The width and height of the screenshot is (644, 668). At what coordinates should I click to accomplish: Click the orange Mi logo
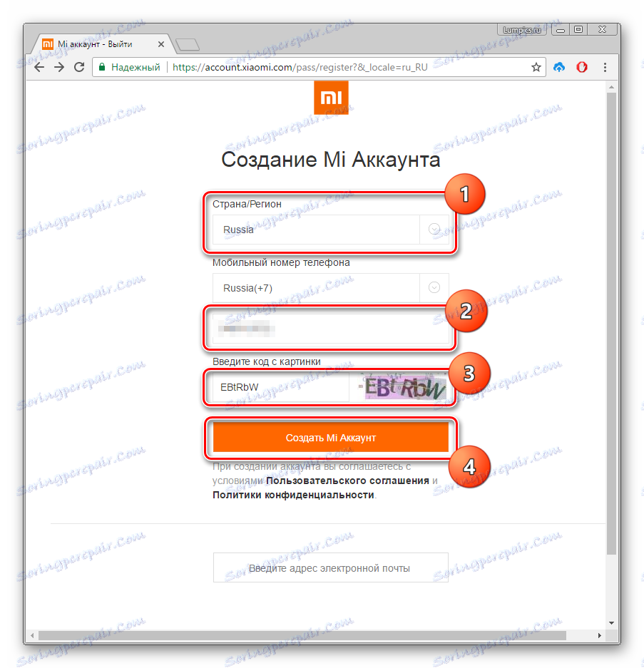[x=331, y=98]
